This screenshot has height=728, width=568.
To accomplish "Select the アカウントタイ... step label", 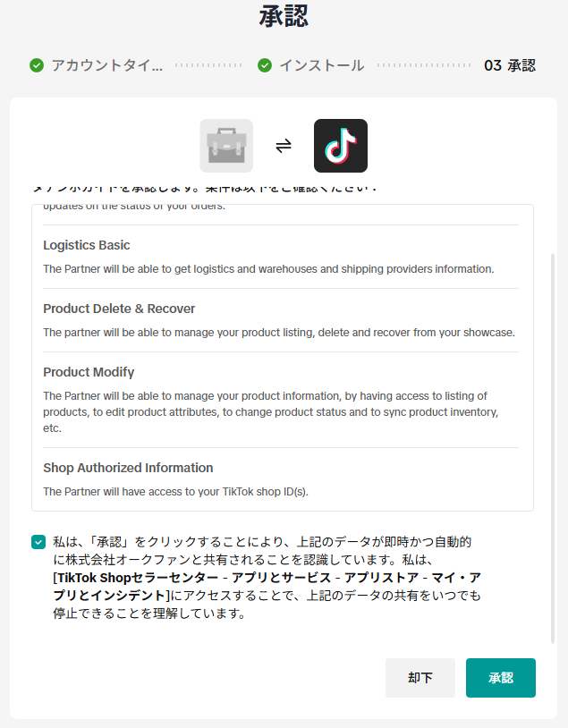I will [x=106, y=65].
